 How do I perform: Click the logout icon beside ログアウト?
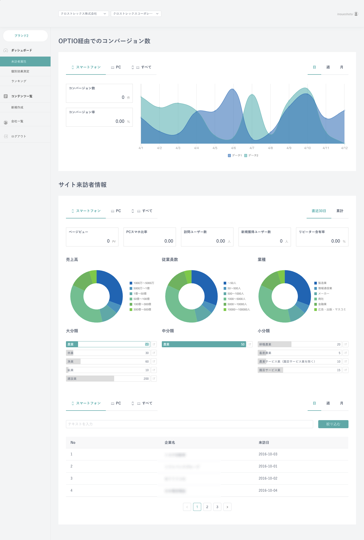[6, 136]
